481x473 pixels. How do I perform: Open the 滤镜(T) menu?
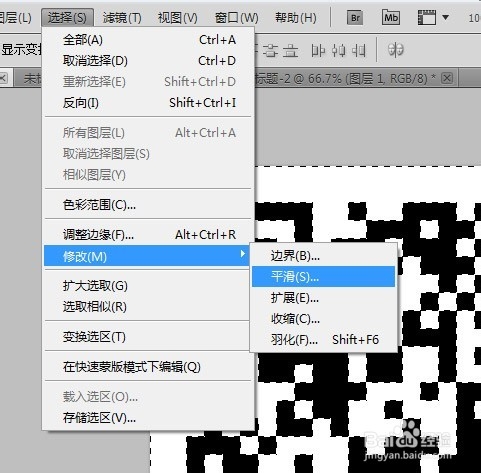[x=122, y=18]
